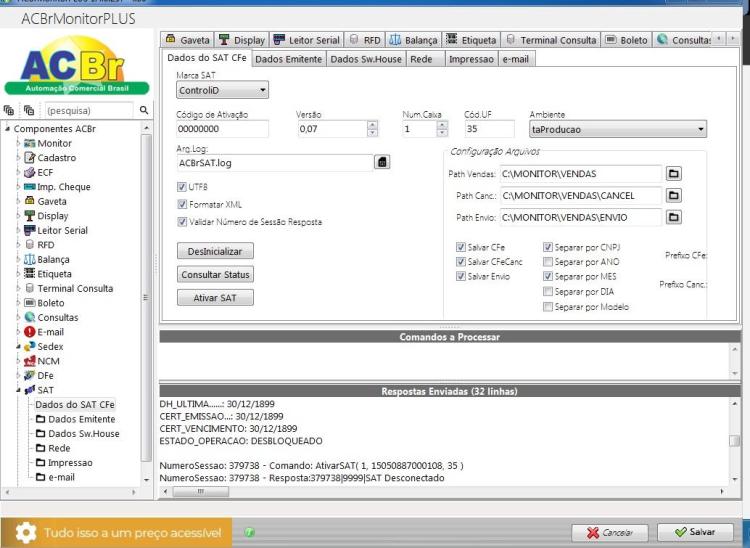The width and height of the screenshot is (750, 548).
Task: Click the Consultar Status button
Action: [x=215, y=274]
